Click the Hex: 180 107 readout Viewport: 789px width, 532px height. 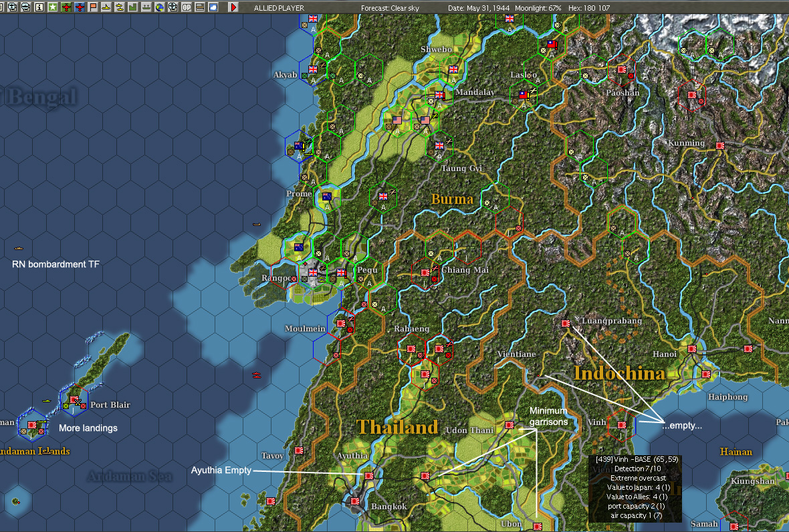pos(588,8)
